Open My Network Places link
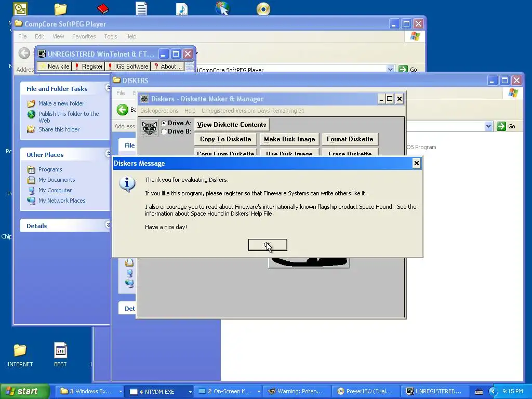Screen dimensions: 532x399 [x=62, y=201]
